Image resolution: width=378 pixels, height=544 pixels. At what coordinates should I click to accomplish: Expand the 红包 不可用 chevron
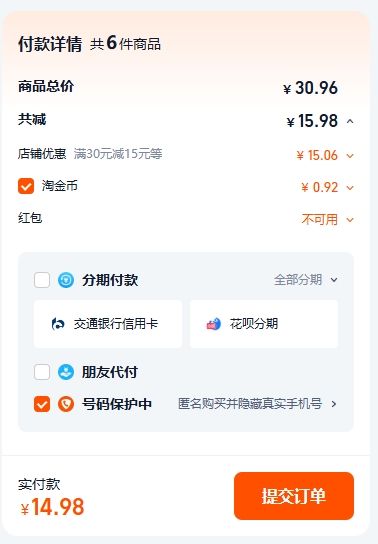pyautogui.click(x=350, y=220)
